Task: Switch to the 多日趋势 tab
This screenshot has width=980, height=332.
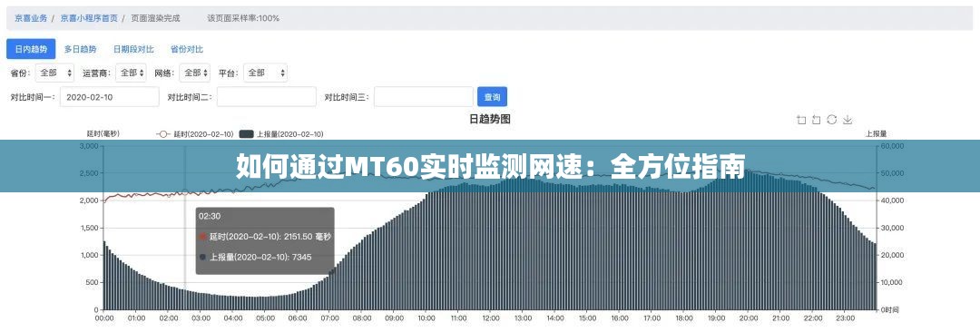Action: click(80, 49)
